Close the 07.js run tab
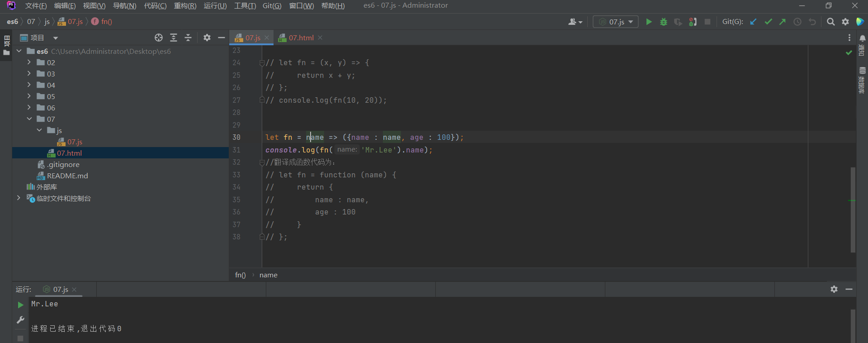The height and width of the screenshot is (343, 868). [x=74, y=290]
